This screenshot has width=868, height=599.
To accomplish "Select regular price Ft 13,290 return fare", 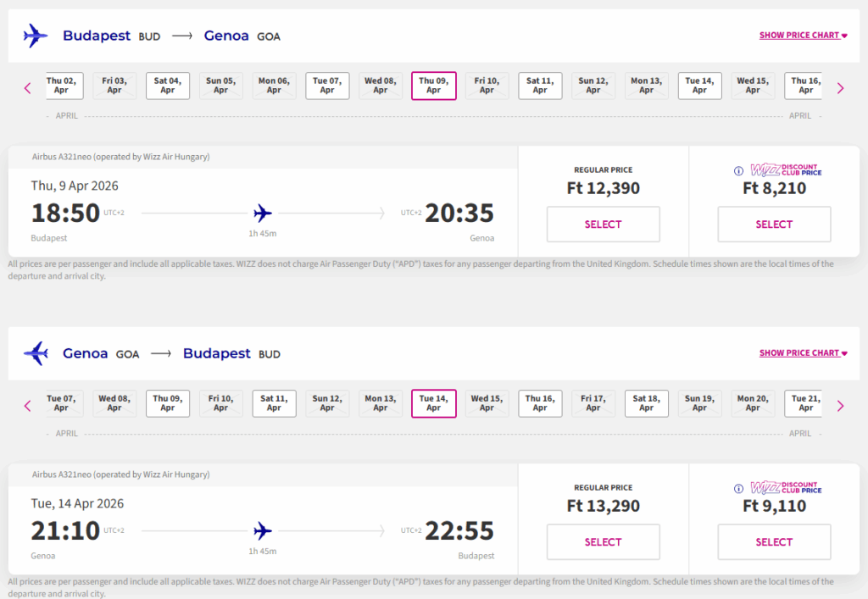I will click(x=603, y=542).
